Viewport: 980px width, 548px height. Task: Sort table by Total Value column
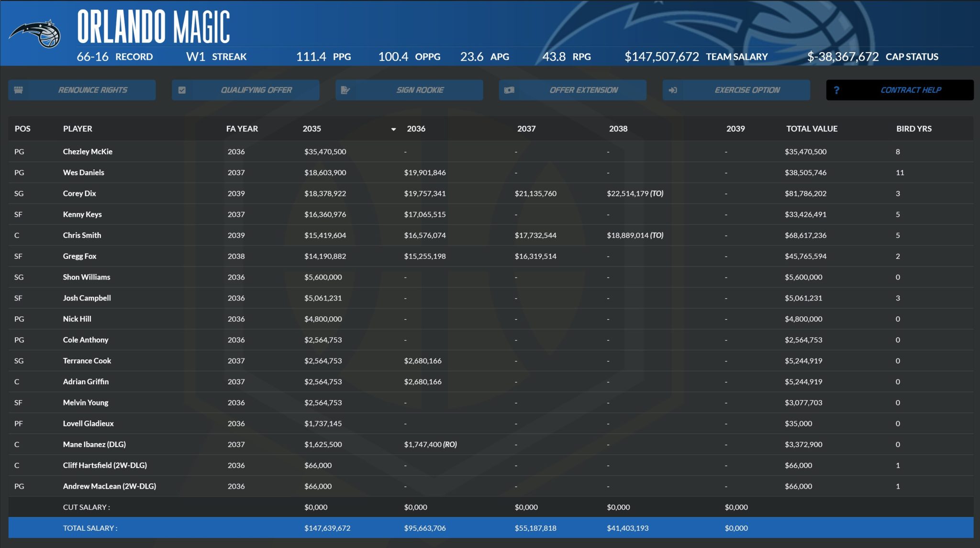(812, 129)
